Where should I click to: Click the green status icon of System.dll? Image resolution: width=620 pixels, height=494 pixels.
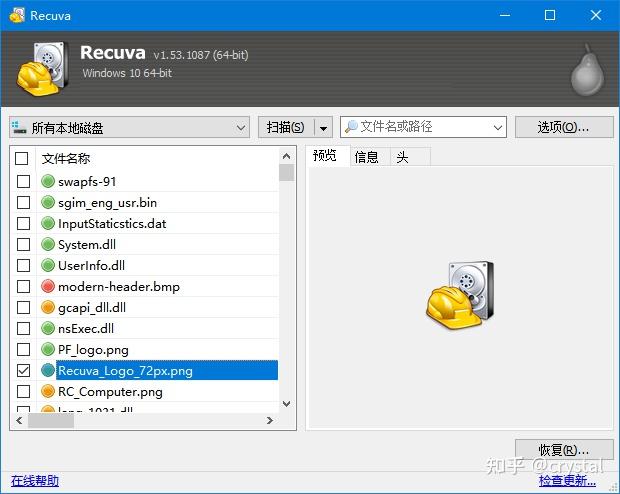(x=48, y=244)
